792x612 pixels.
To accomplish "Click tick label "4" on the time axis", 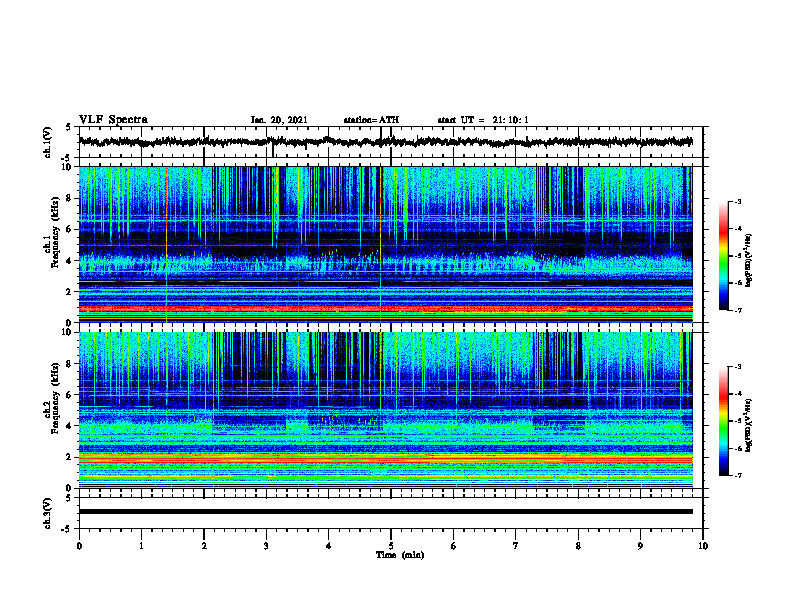I will pyautogui.click(x=329, y=546).
